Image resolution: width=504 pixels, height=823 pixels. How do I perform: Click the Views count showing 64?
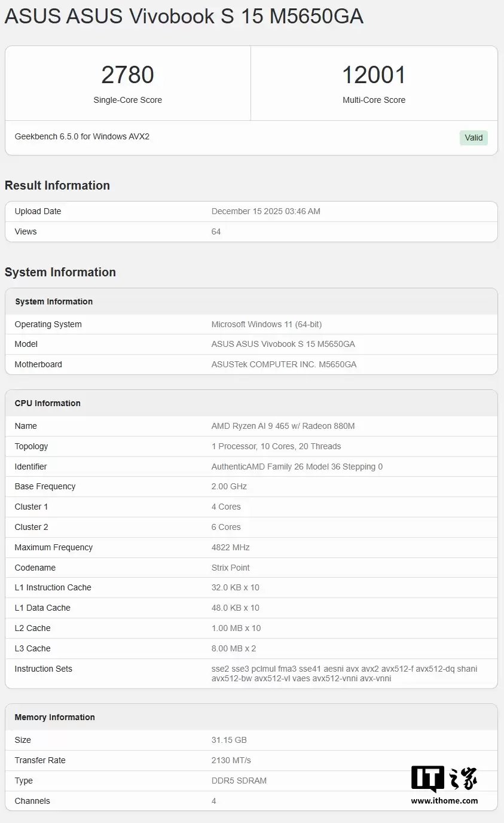point(216,231)
